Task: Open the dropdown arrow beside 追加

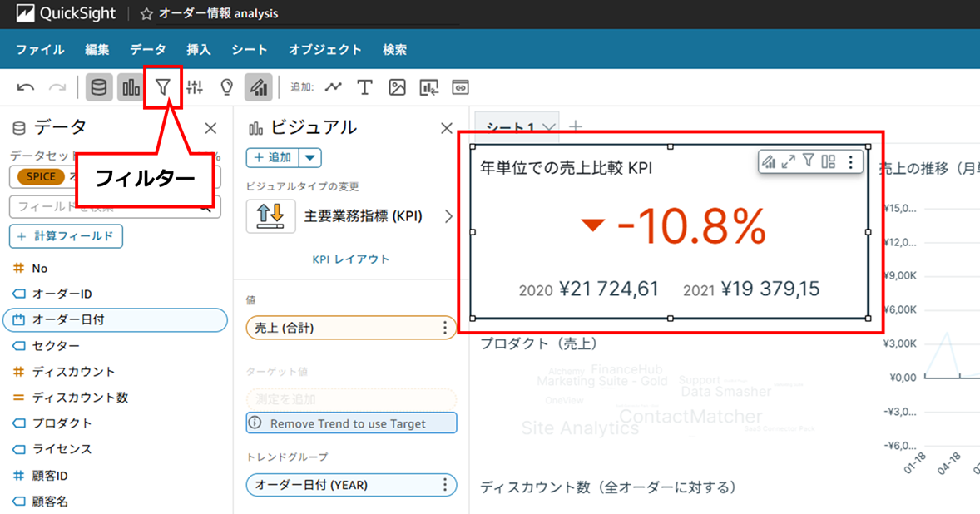Action: point(310,157)
